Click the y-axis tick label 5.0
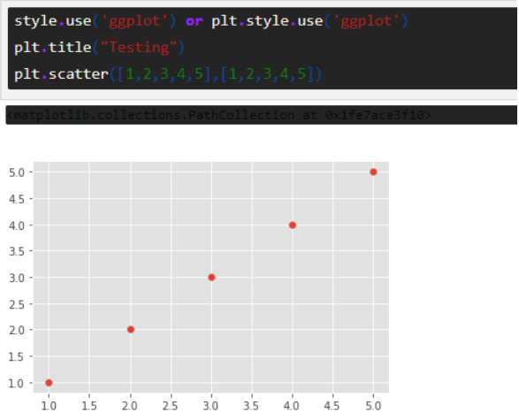 point(17,172)
